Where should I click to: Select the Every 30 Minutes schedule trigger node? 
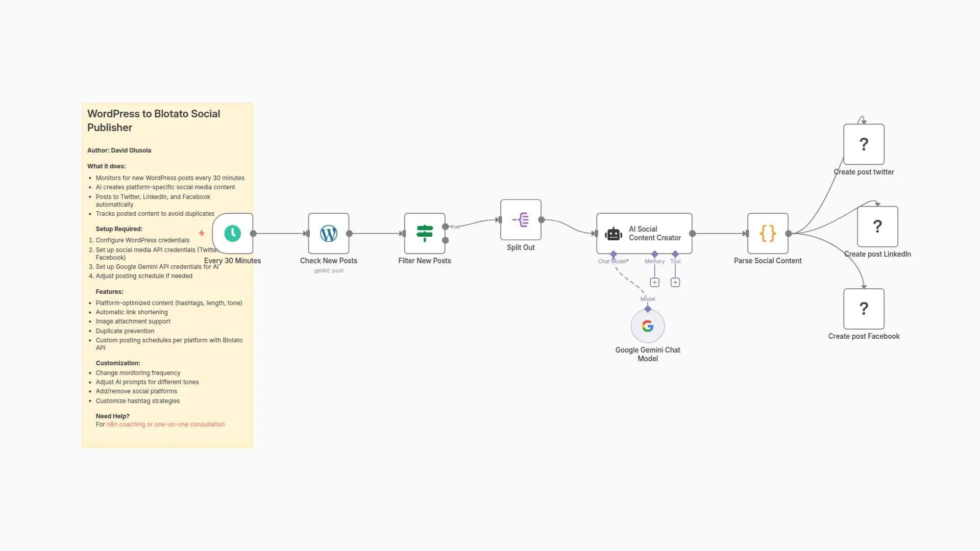(x=233, y=234)
